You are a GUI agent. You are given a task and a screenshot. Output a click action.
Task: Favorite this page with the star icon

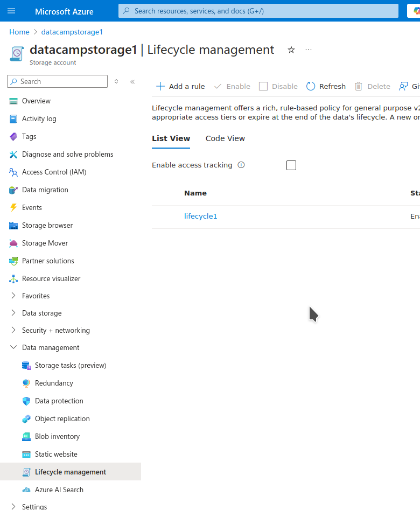(x=291, y=50)
